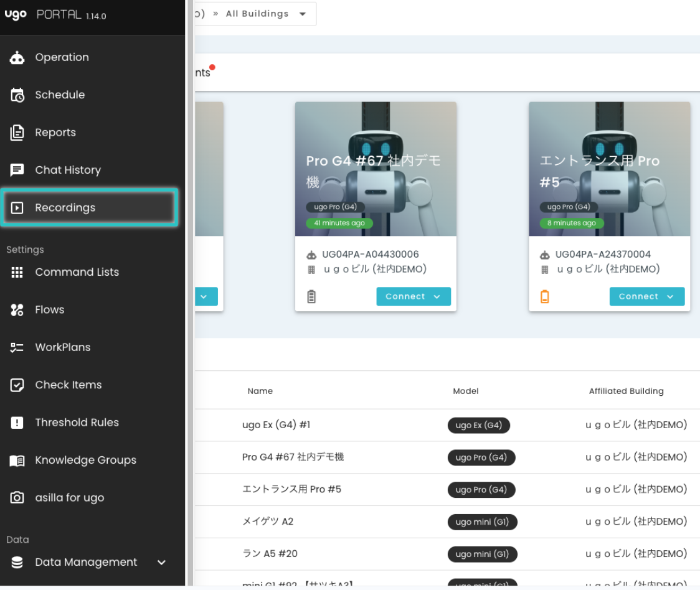This screenshot has height=590, width=700.
Task: Click the WorkPlans checklist icon
Action: (x=17, y=347)
